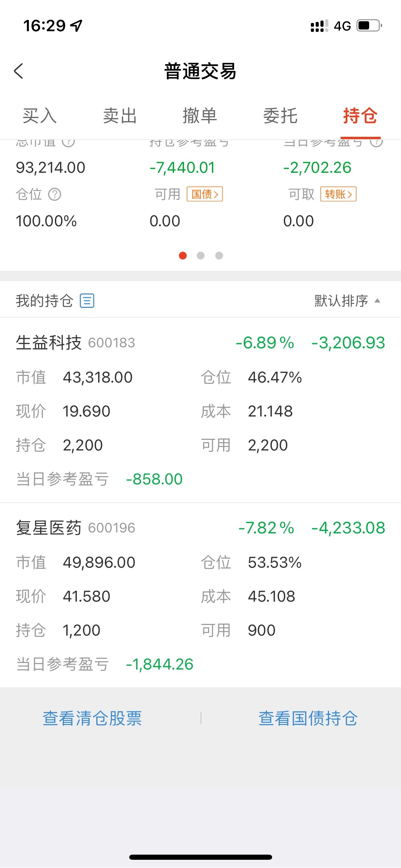Open the 转账 transfer button
This screenshot has width=401, height=868.
click(x=338, y=194)
